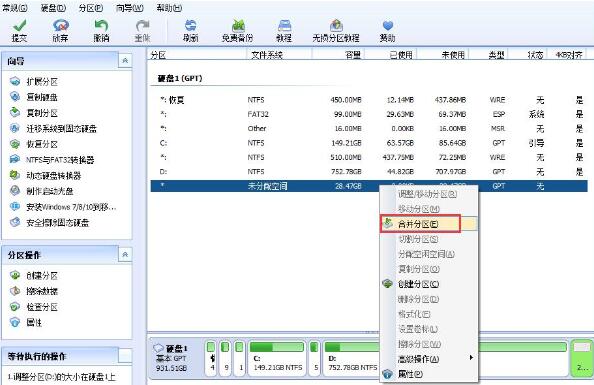Click the 刷新 (Refresh) toolbar icon
The height and width of the screenshot is (385, 594).
tap(191, 25)
